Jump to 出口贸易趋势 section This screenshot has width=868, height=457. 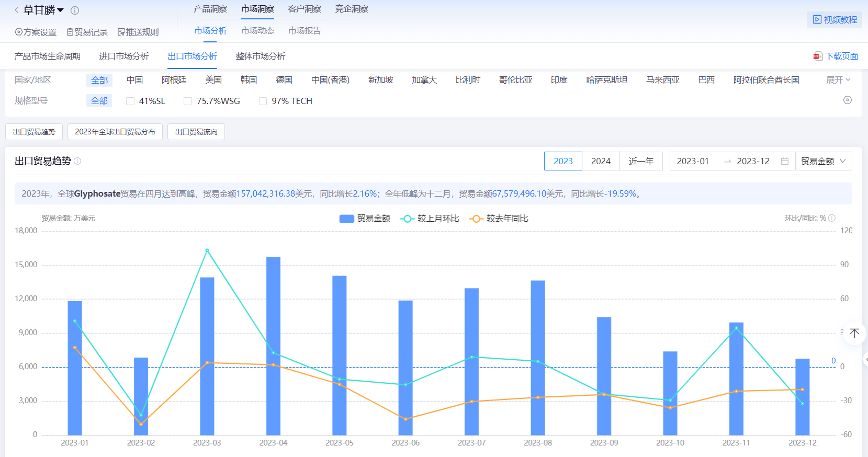tap(34, 132)
